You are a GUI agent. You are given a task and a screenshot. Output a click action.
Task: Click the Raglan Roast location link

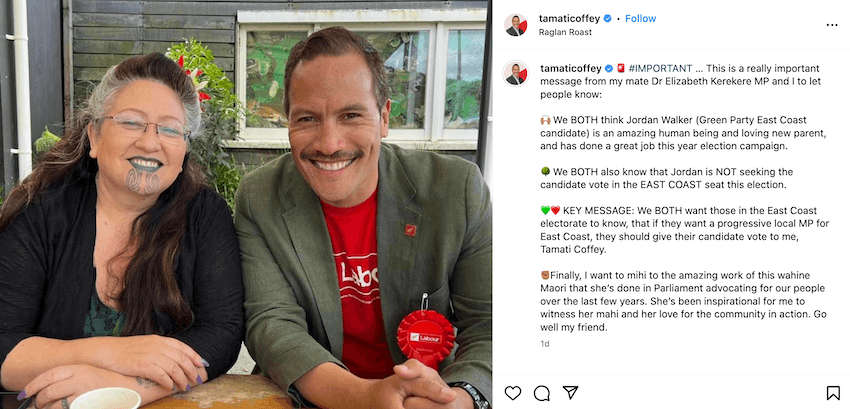pyautogui.click(x=565, y=32)
